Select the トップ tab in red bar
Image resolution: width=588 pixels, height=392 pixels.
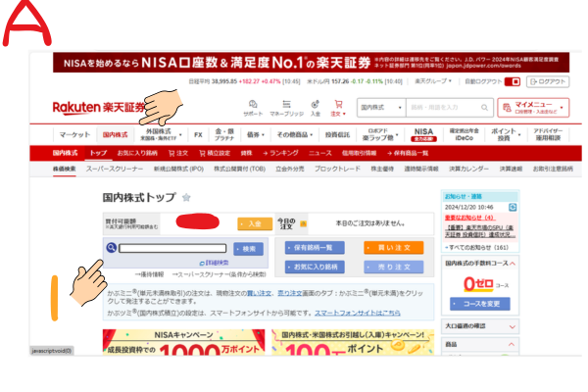[98, 153]
